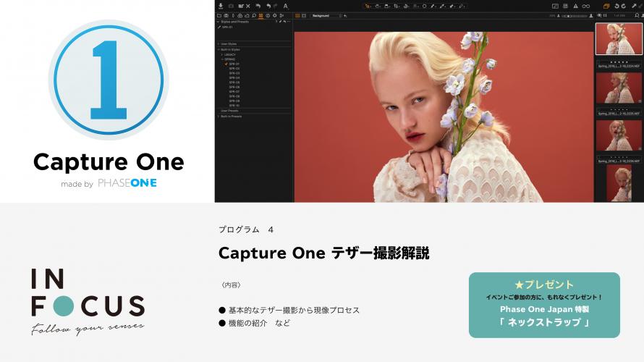The image size is (644, 362).
Task: Click the 'プログラム 4' label
Action: click(246, 230)
